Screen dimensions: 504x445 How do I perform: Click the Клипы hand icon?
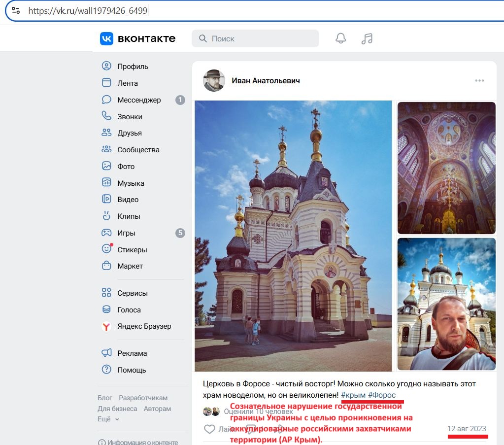tap(106, 216)
